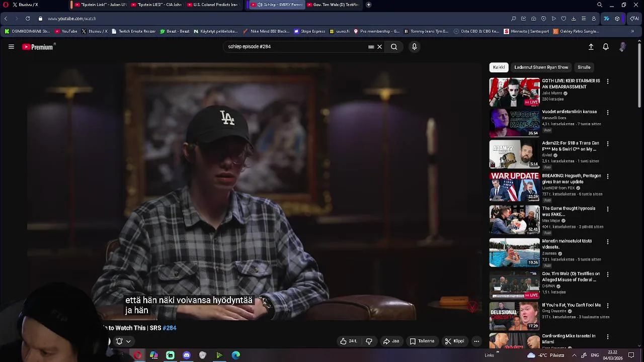Open the YouTube notifications bell
Image resolution: width=644 pixels, height=362 pixels.
pyautogui.click(x=606, y=47)
